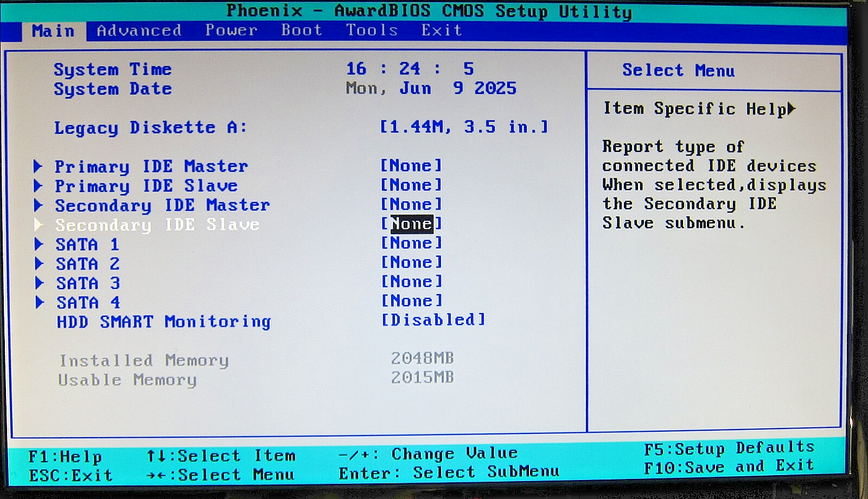Switch to the Advanced tab

139,30
